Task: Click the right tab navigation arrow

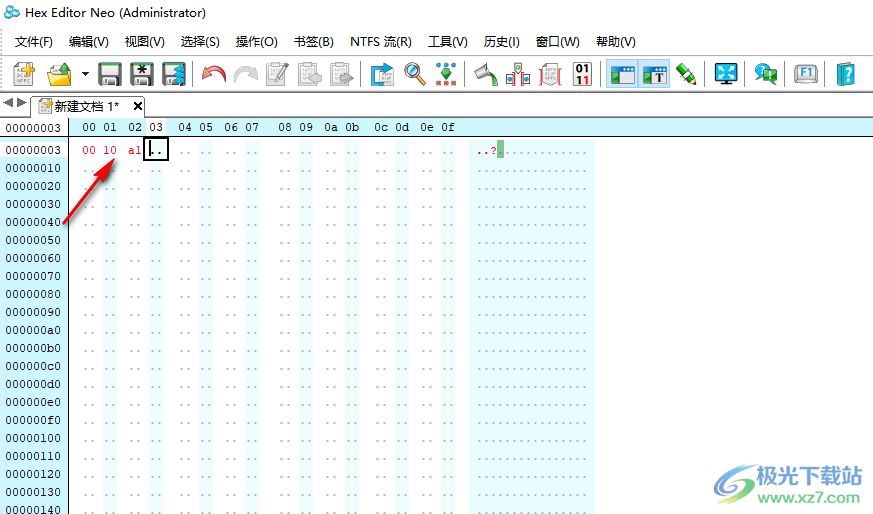Action: 22,102
